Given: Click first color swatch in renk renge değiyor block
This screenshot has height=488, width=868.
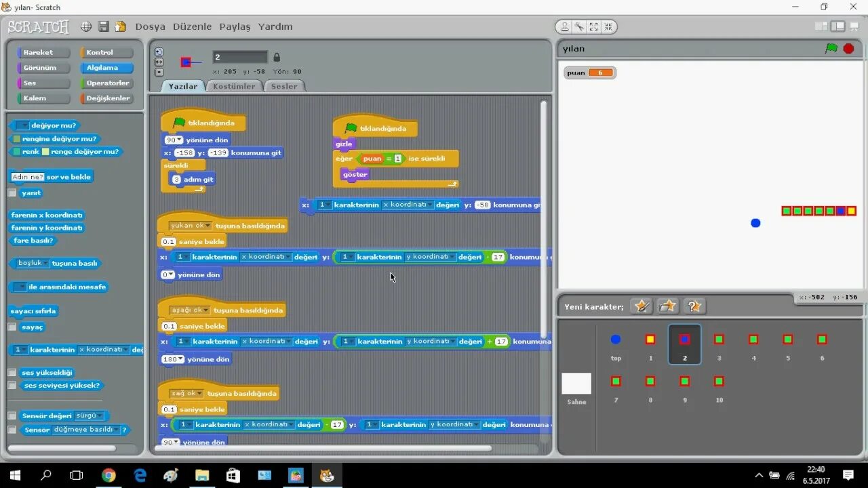Looking at the screenshot, I should 16,152.
